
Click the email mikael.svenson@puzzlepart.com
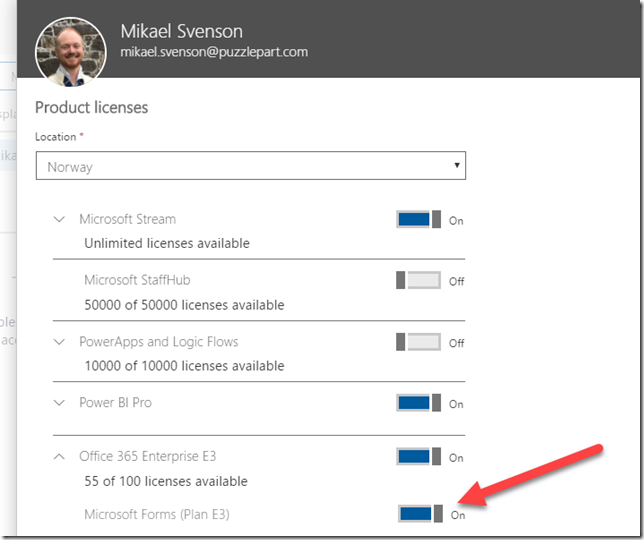pos(214,52)
